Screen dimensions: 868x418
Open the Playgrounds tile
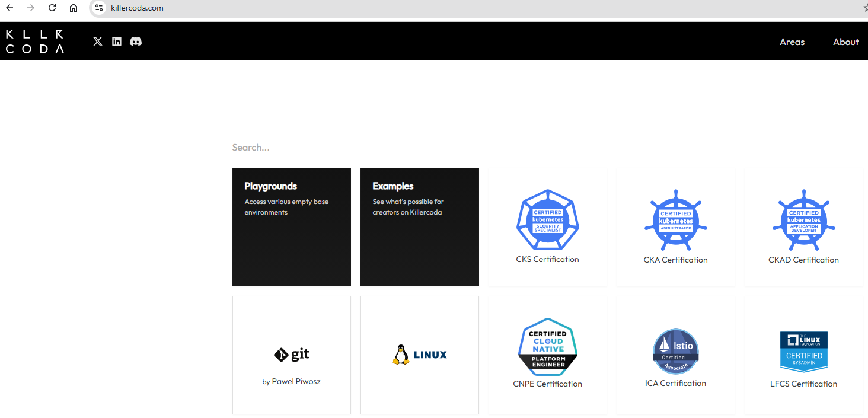tap(292, 226)
